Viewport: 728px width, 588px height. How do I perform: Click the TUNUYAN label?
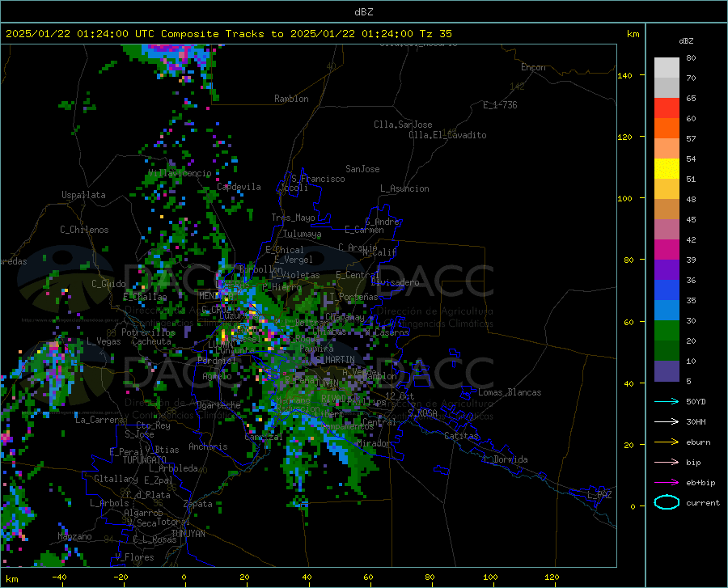pos(188,534)
